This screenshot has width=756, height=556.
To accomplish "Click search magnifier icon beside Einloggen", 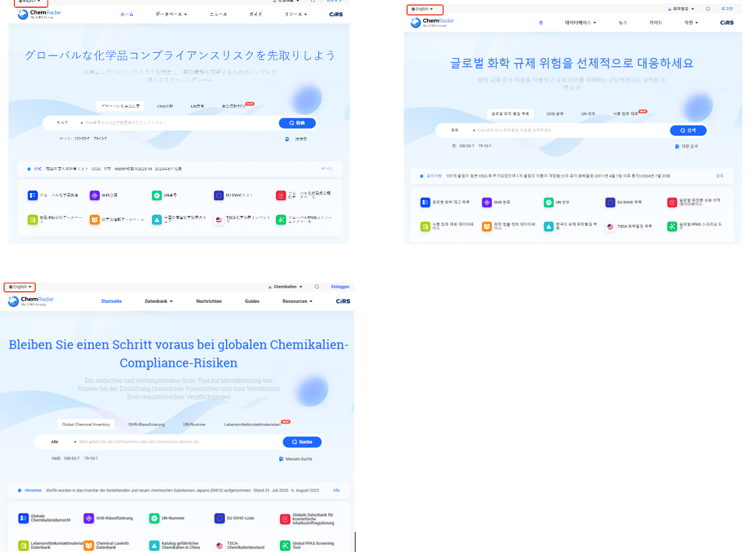I will pyautogui.click(x=316, y=286).
